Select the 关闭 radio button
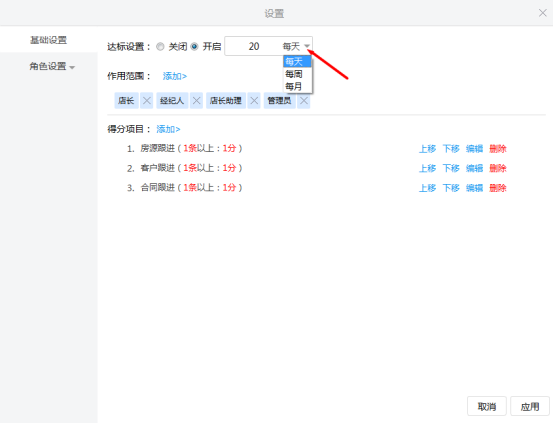This screenshot has width=554, height=424. 160,47
